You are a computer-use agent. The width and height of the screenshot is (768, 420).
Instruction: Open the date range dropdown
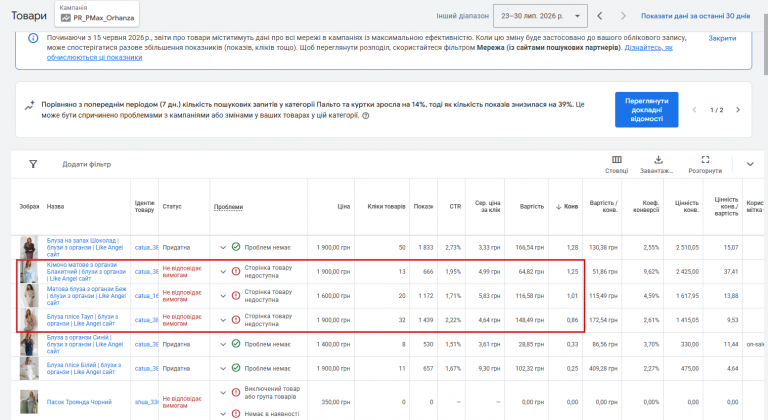click(x=540, y=16)
